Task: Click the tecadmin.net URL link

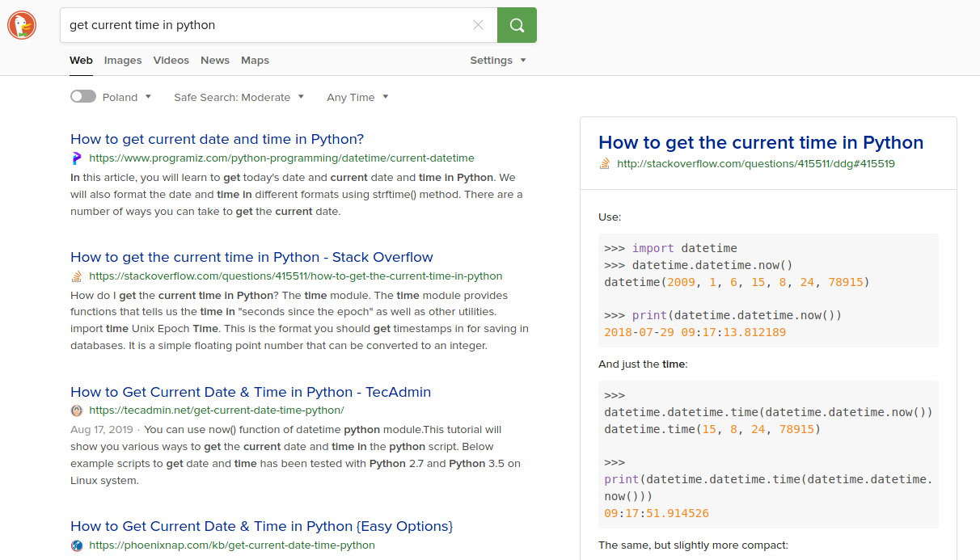Action: click(217, 411)
